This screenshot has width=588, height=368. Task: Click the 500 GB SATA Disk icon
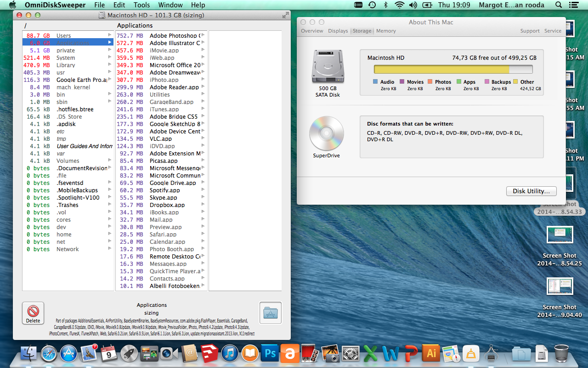[x=328, y=67]
